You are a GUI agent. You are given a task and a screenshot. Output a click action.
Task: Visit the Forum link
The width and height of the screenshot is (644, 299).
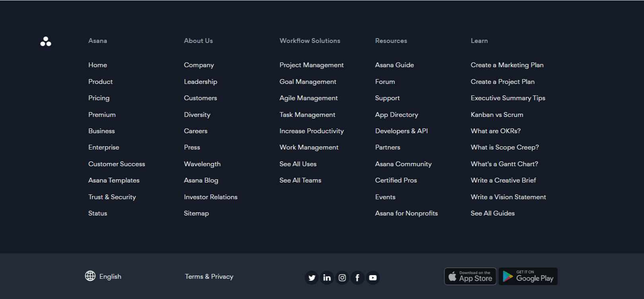[x=385, y=82]
